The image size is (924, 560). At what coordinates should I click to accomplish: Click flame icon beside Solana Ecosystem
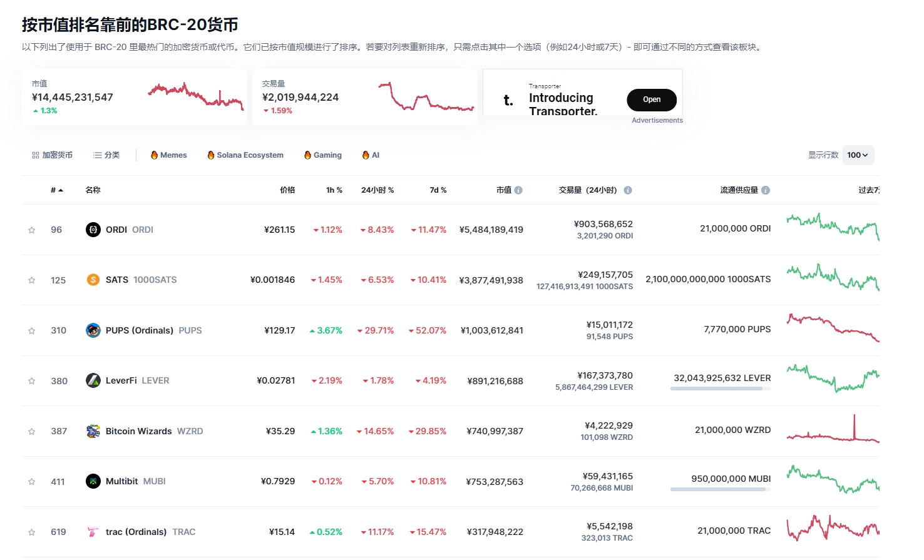coord(211,155)
